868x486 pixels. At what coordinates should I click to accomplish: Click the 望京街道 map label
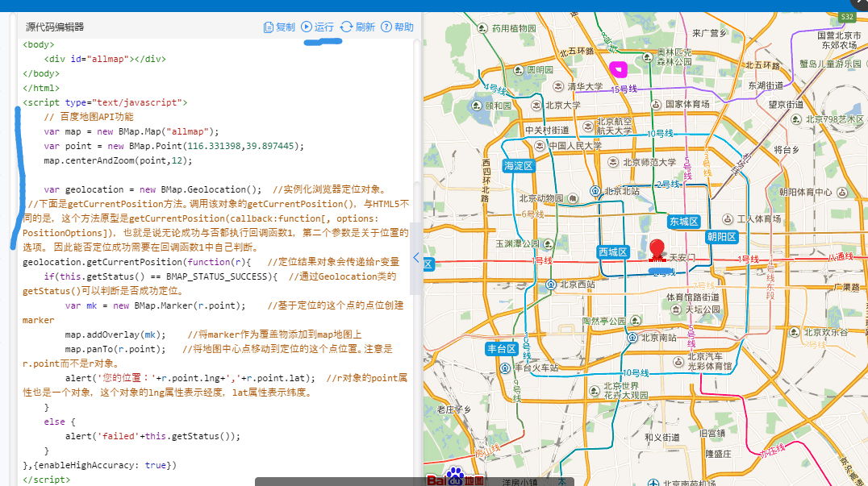pos(786,104)
